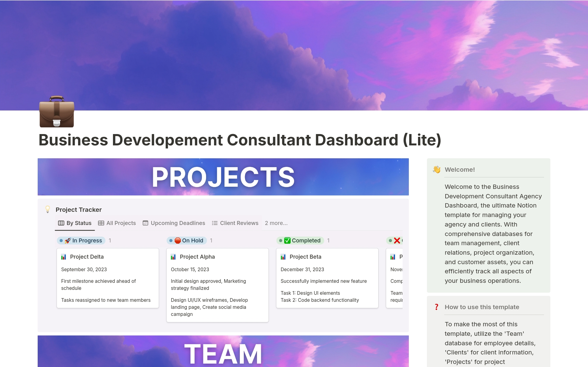This screenshot has width=588, height=367.
Task: Toggle the dot beside the Completed group
Action: point(281,241)
